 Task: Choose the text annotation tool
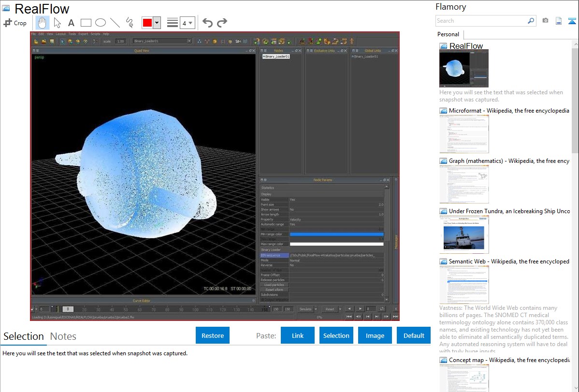coord(71,23)
